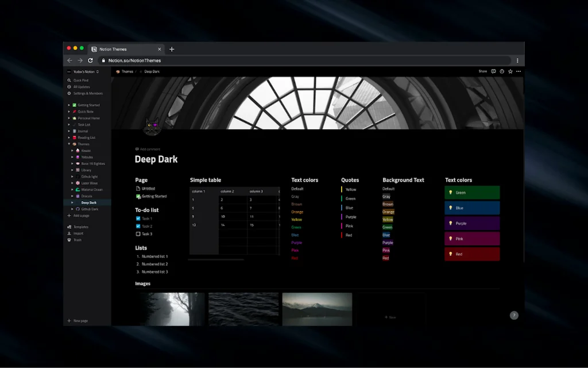Click the Share button
The image size is (588, 368).
(482, 71)
